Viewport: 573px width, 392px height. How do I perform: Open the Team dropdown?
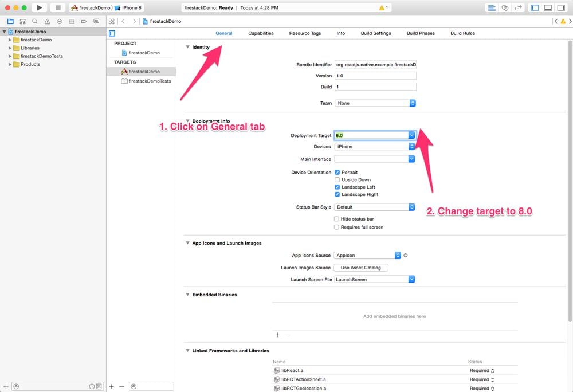[x=375, y=103]
